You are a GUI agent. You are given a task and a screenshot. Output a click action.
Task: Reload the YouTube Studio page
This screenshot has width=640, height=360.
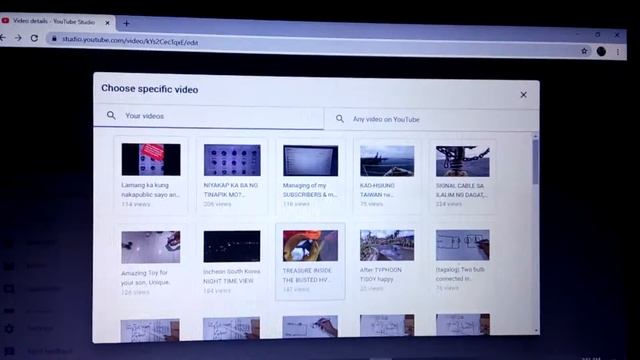click(x=34, y=38)
